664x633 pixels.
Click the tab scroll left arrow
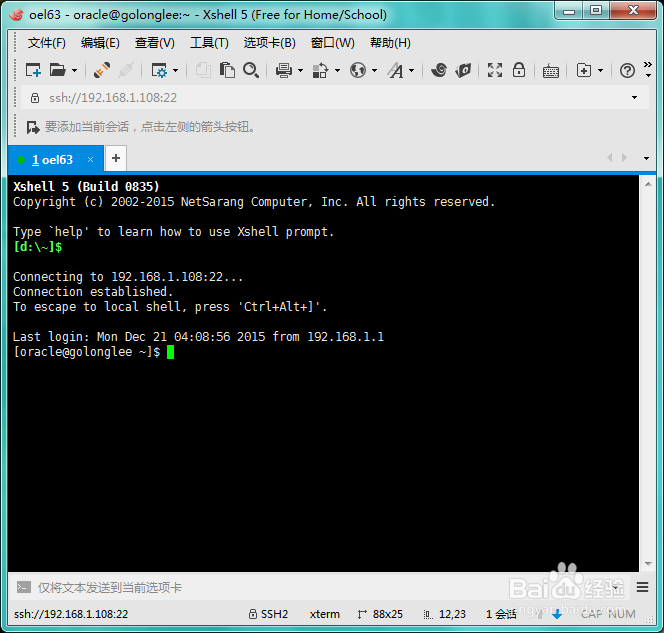point(610,158)
